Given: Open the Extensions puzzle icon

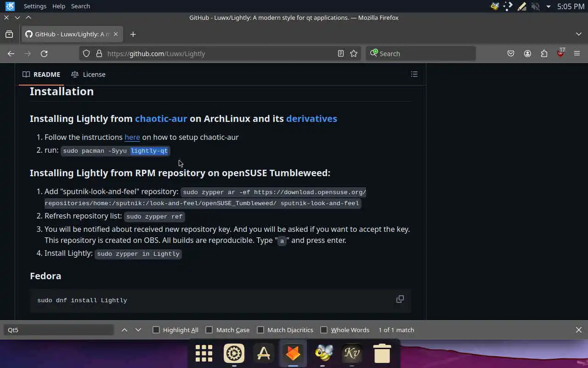Looking at the screenshot, I should [544, 53].
